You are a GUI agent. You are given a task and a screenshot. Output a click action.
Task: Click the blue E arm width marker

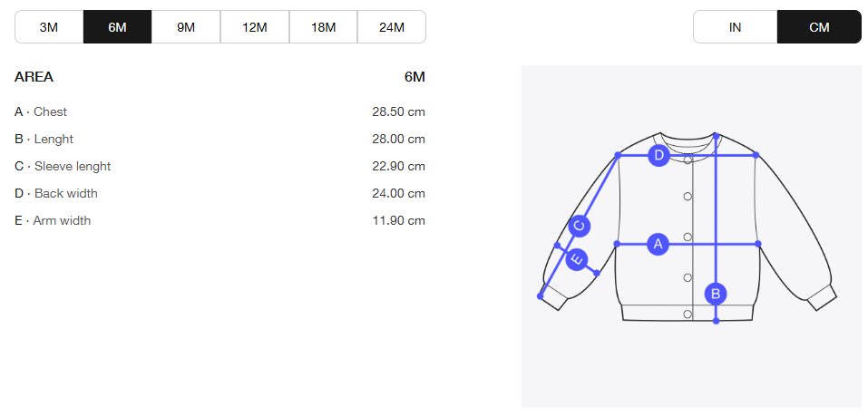click(576, 260)
